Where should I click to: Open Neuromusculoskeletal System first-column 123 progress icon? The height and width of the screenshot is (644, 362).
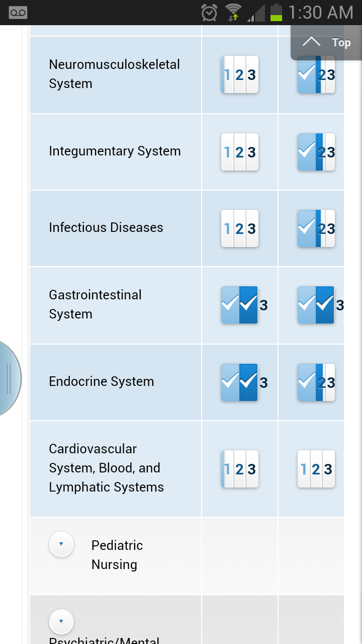coord(240,74)
